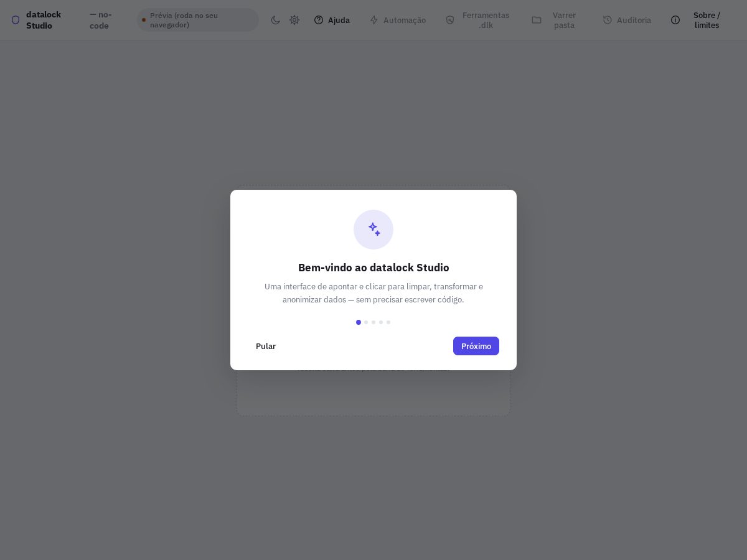Click the Próximo button
Image resolution: width=747 pixels, height=560 pixels.
pyautogui.click(x=476, y=346)
